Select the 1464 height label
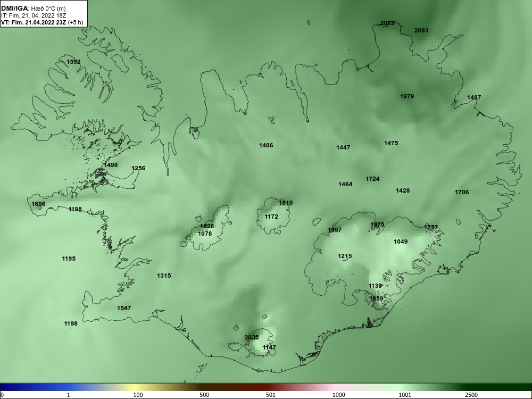Image resolution: width=532 pixels, height=399 pixels. coord(345,184)
